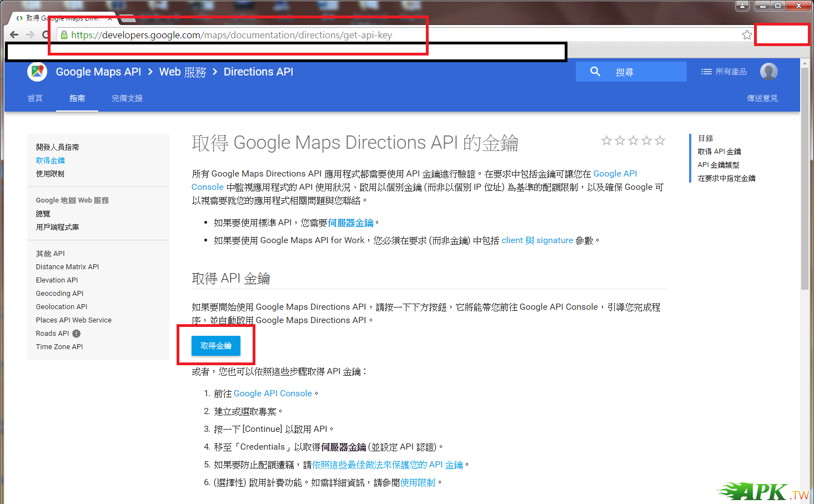Screen dimensions: 814x504
Task: Open the Roads API sidebar link
Action: [53, 334]
